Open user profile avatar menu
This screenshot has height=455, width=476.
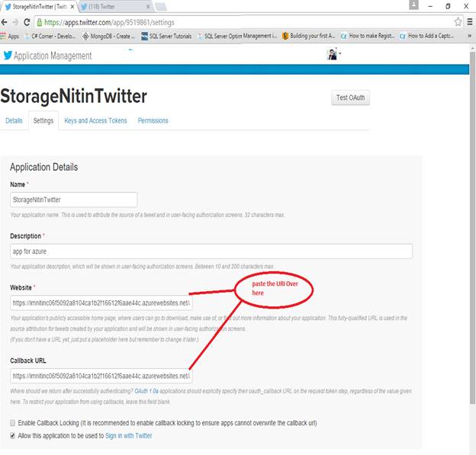click(333, 54)
